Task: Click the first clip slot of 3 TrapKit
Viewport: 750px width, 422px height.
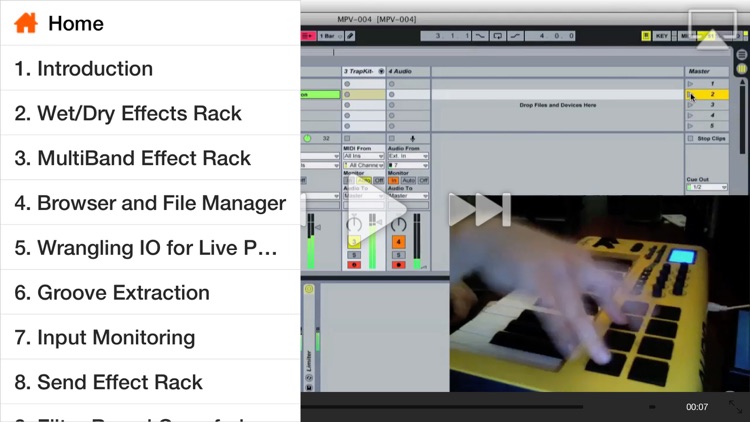Action: (x=364, y=84)
